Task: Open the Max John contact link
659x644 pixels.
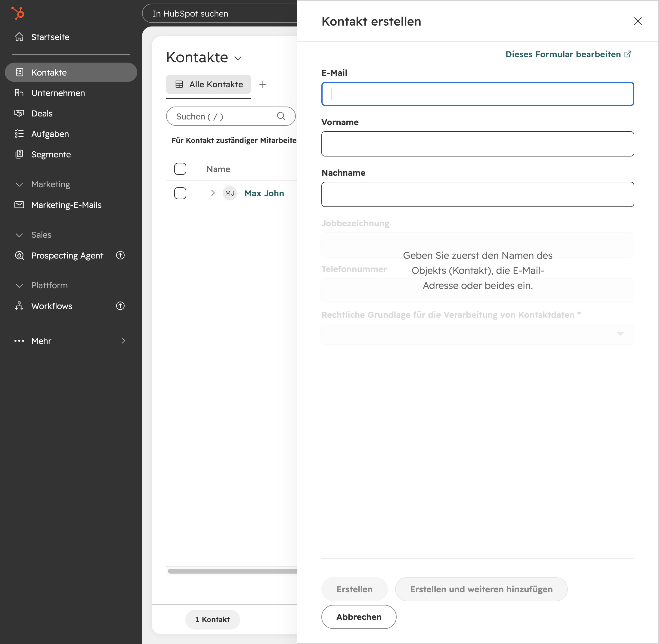Action: pos(264,193)
